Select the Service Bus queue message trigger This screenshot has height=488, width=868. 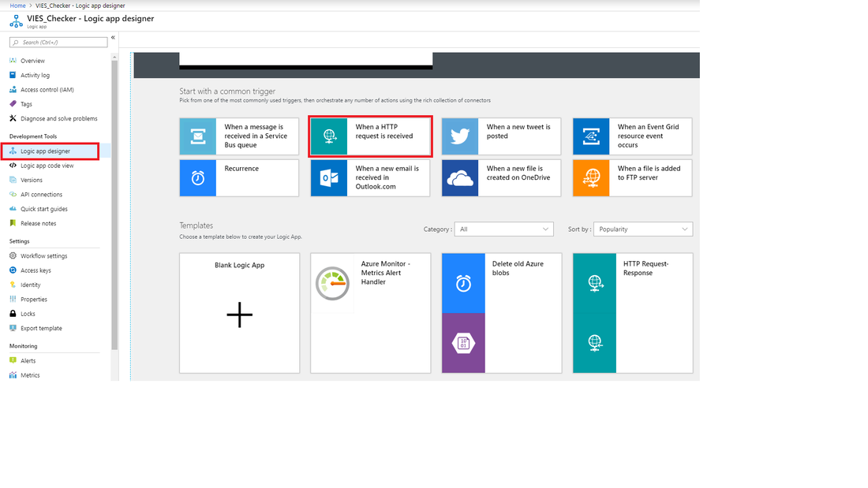coord(238,136)
